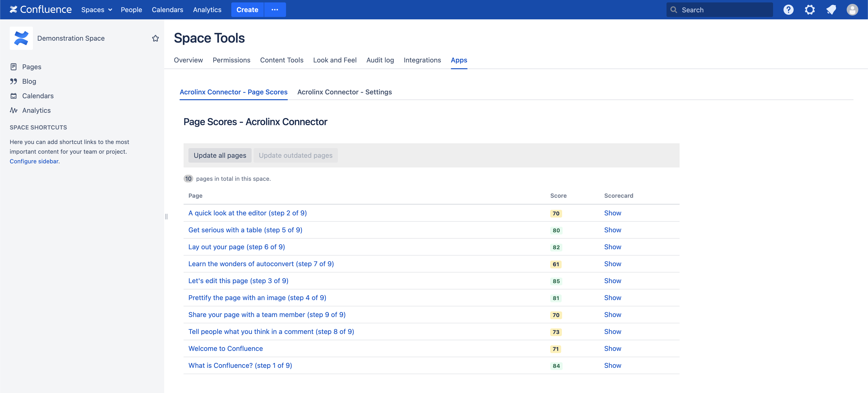Open Demonstration Space title link
This screenshot has width=868, height=393.
click(71, 38)
